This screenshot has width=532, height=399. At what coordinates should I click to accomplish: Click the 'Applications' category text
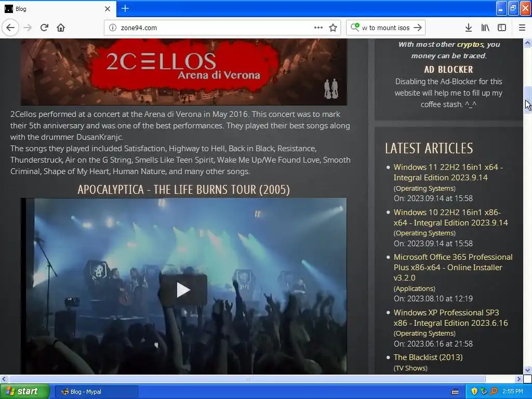[414, 288]
